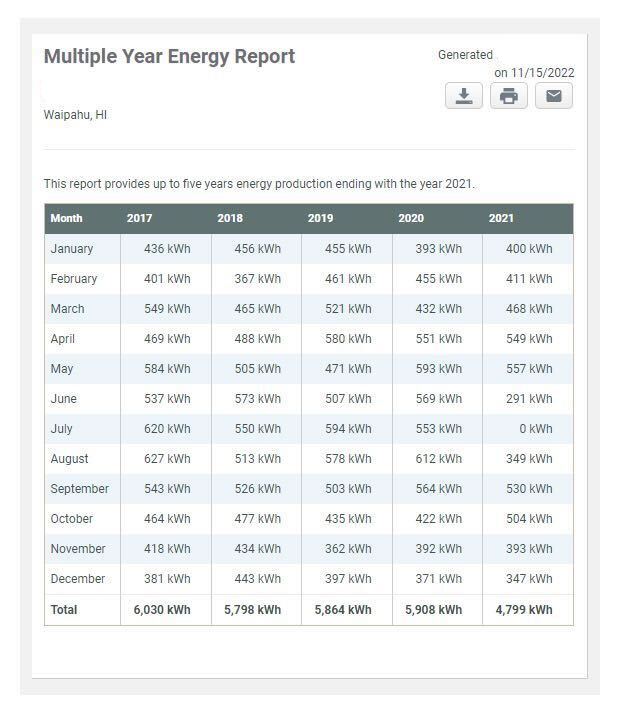
Task: Print the energy report
Action: [x=509, y=96]
